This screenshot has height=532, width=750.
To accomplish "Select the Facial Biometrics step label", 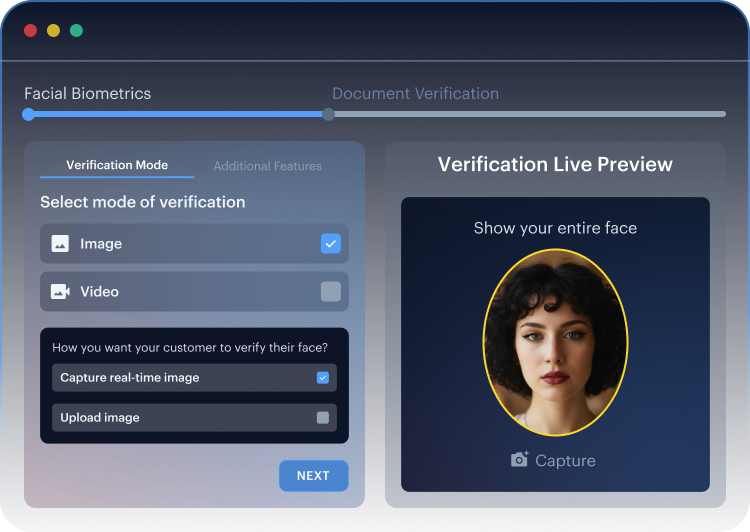I will point(88,93).
